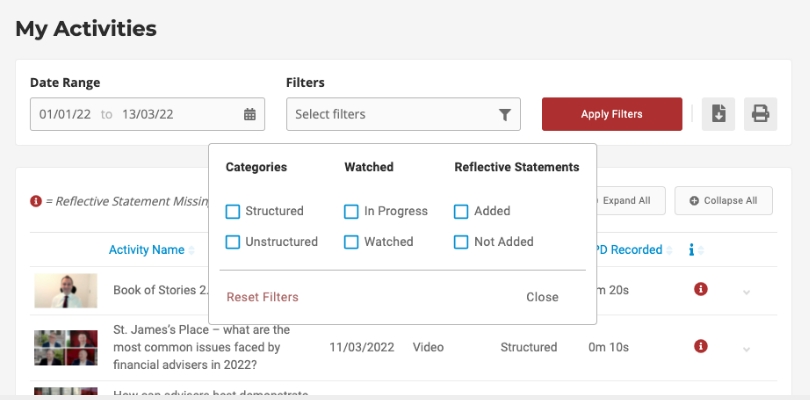Print the activities list
Viewport: 810px width, 400px height.
pyautogui.click(x=760, y=114)
